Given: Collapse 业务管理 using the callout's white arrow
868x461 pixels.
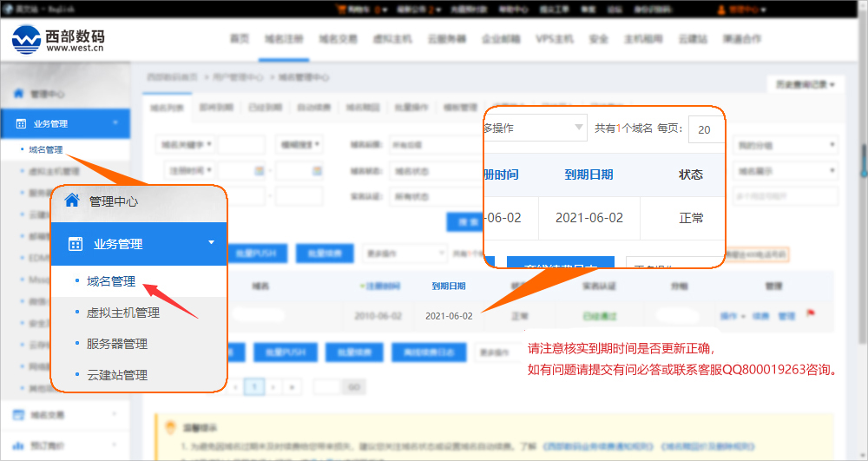Looking at the screenshot, I should (211, 243).
